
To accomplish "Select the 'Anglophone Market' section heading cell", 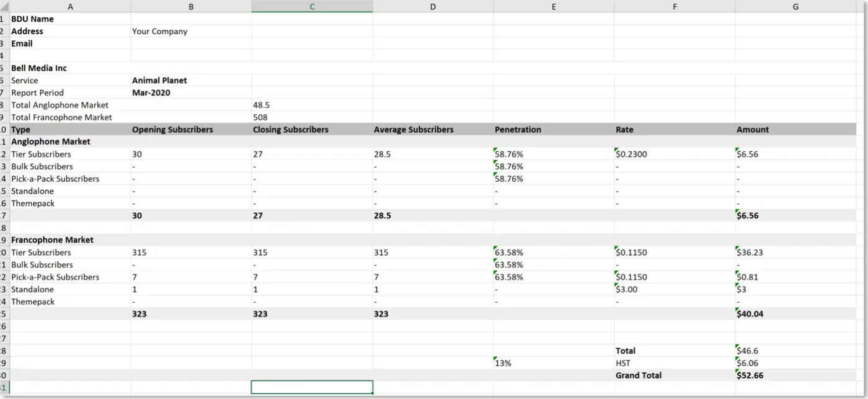I will coord(70,141).
